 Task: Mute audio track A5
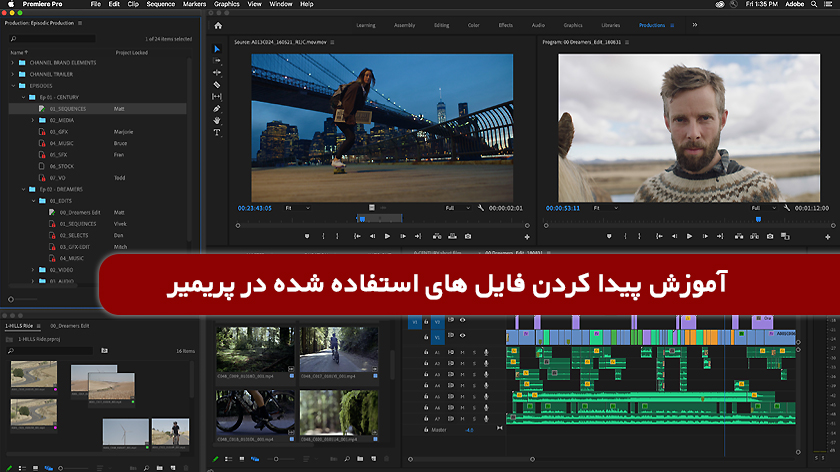click(x=462, y=397)
